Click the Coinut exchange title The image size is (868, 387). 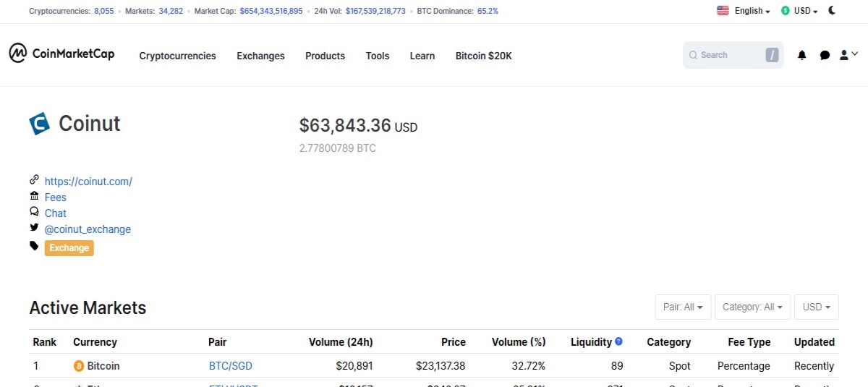[x=90, y=124]
